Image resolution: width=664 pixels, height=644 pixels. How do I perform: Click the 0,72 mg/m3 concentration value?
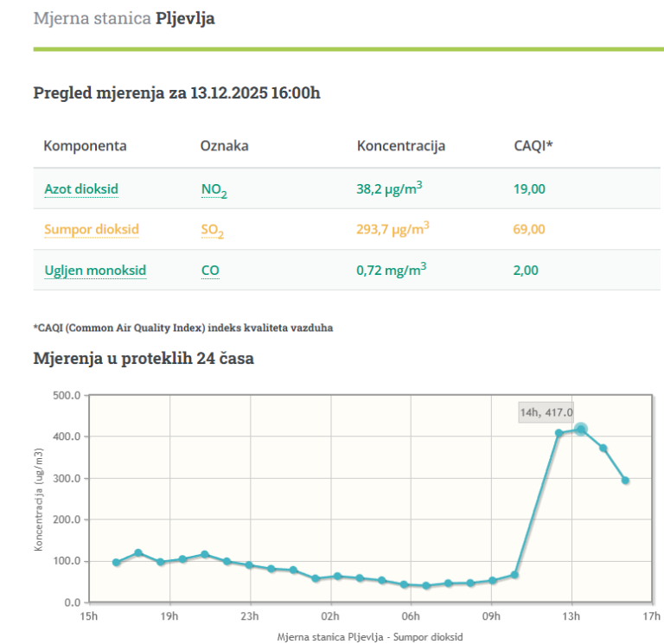click(391, 270)
